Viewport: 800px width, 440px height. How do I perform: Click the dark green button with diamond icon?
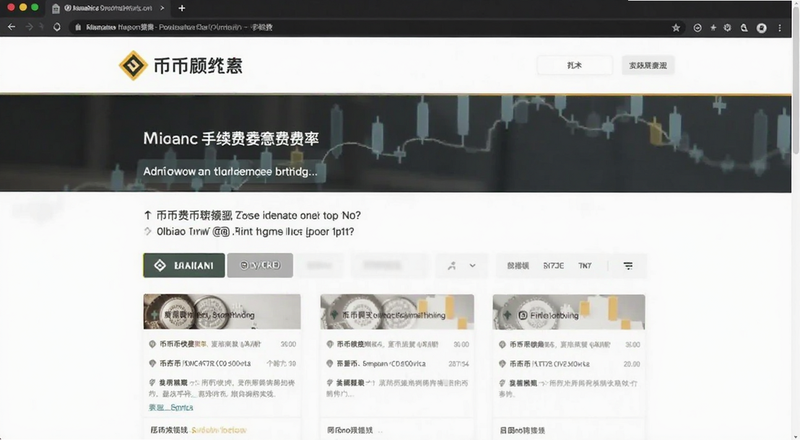[x=184, y=265]
